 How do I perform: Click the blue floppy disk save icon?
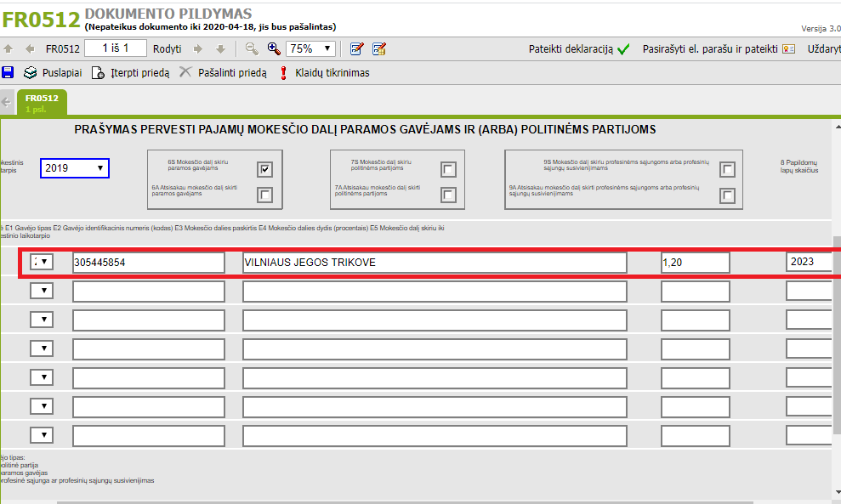pyautogui.click(x=8, y=72)
